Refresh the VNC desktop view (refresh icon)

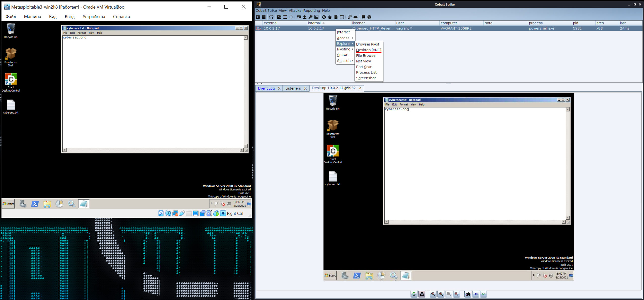click(x=414, y=294)
